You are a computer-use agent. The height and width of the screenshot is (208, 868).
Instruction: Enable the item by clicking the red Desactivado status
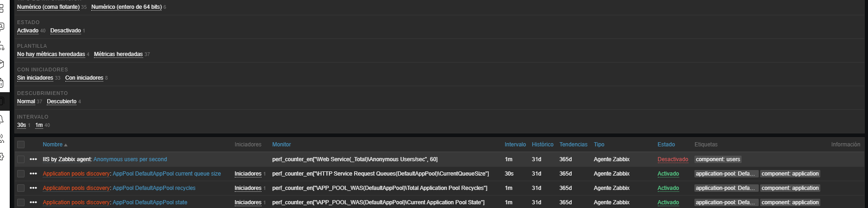click(672, 159)
